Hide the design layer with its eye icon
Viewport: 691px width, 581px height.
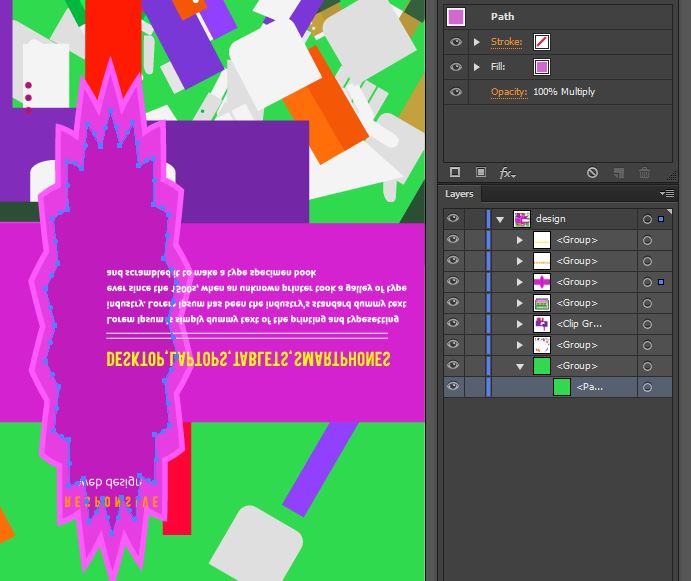tap(453, 219)
